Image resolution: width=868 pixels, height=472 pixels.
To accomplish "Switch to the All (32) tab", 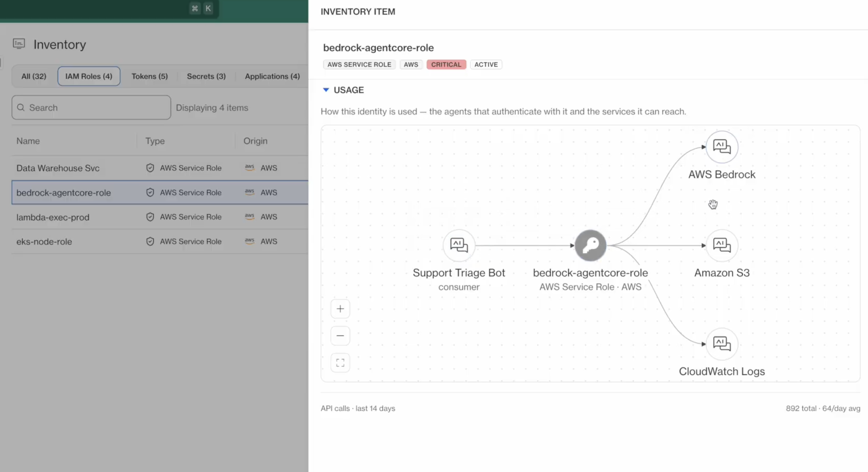I will [x=34, y=76].
